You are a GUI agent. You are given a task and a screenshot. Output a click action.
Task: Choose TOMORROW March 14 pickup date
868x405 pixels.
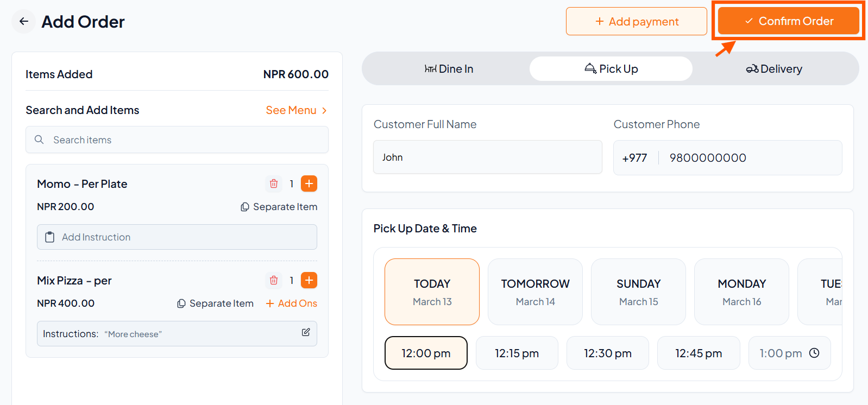tap(535, 292)
